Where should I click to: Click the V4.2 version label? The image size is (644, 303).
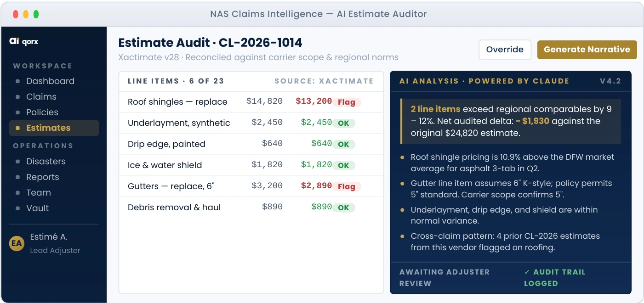(610, 81)
